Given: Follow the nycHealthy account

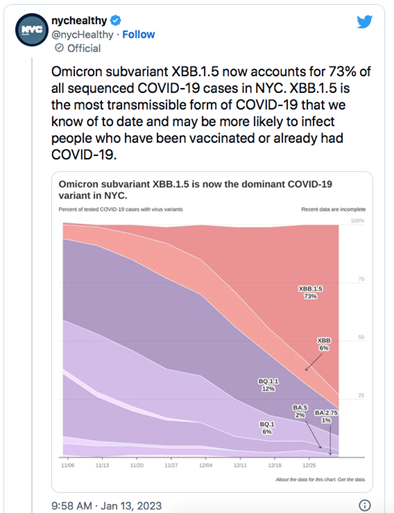Looking at the screenshot, I should tap(138, 34).
